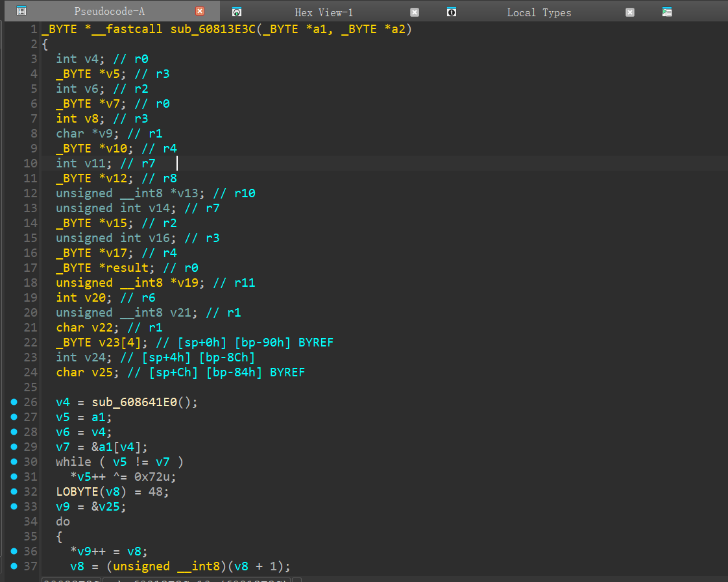Image resolution: width=728 pixels, height=582 pixels.
Task: Click the tab icon right of Local Types
Action: pyautogui.click(x=667, y=12)
